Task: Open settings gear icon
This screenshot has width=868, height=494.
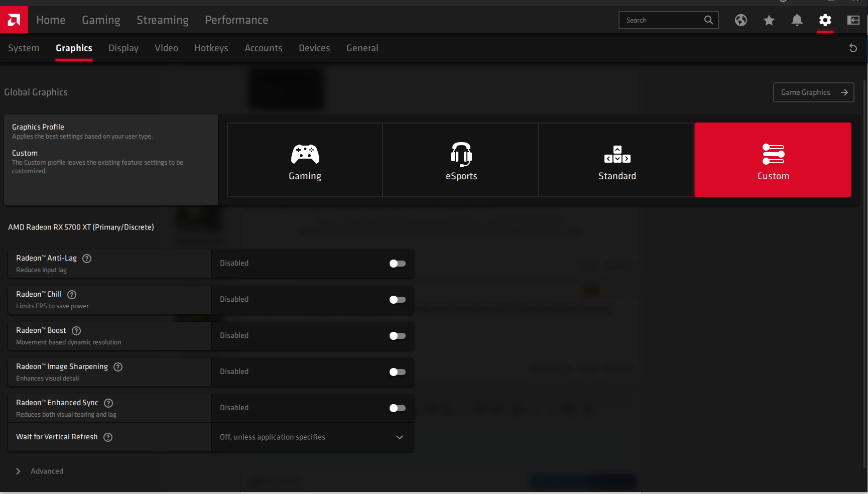Action: point(825,20)
